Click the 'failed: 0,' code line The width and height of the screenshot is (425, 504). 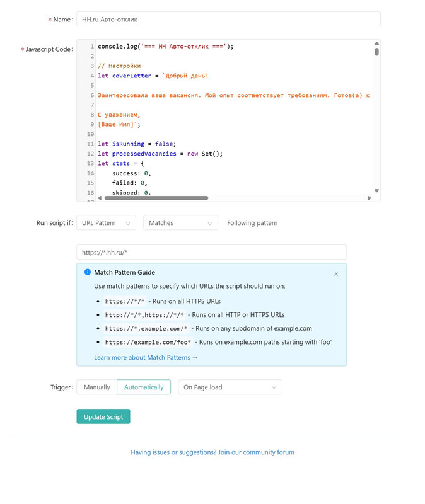[130, 183]
